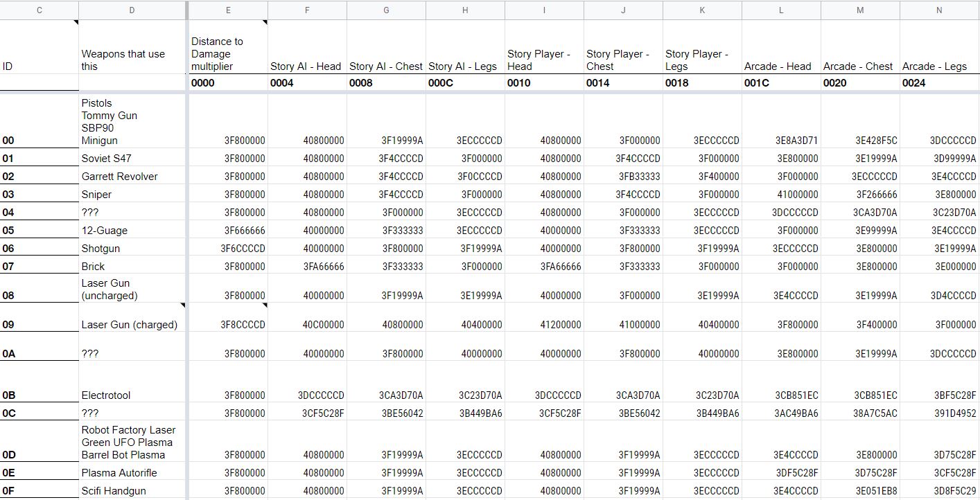Select the value '41200000'
Image resolution: width=980 pixels, height=500 pixels.
pos(544,318)
